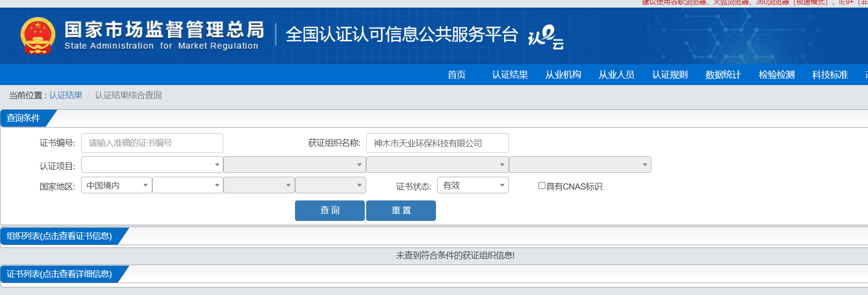Viewport: 868px width, 295px height.
Task: Click the 全国认证认可信息公共服务平台 title
Action: 402,35
